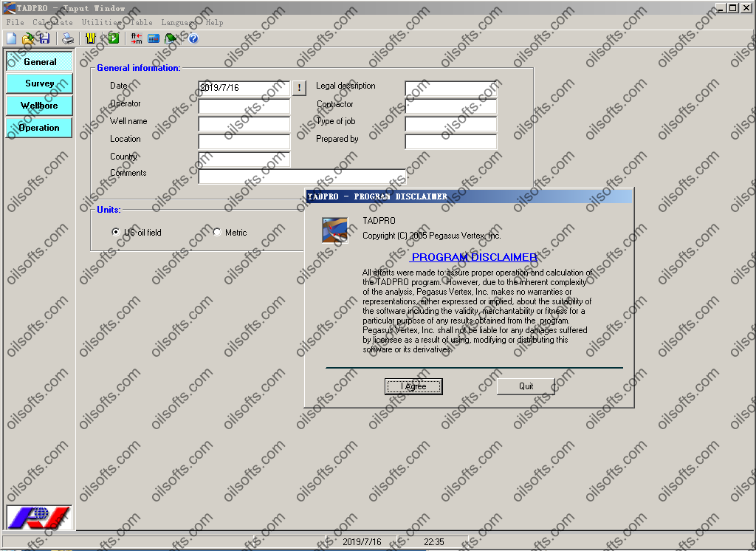
Task: Click the Contractor input field
Action: (451, 106)
